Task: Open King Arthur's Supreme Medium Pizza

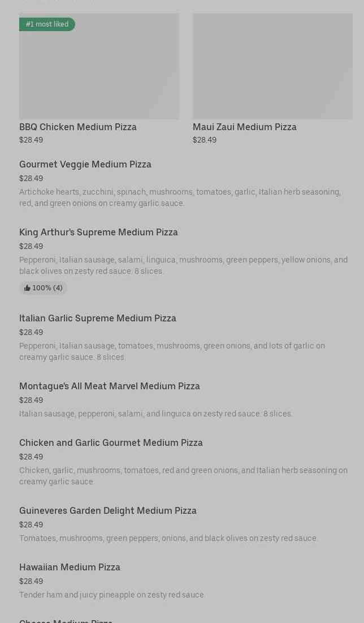Action: tap(98, 232)
